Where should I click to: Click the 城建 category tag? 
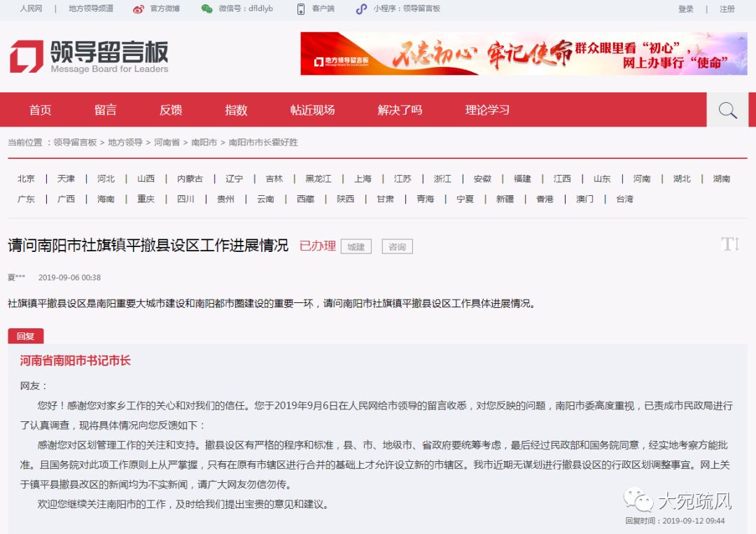(356, 246)
